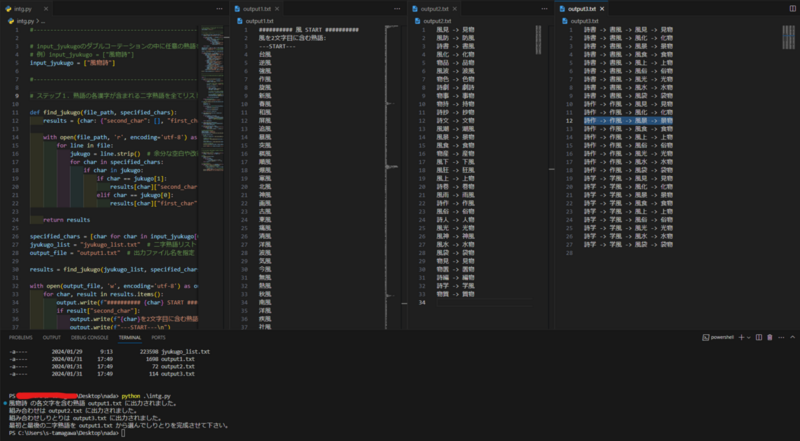Viewport: 800px width, 441px height.
Task: Click the vertical scrollbar of the output1.txt editor
Action: [x=403, y=177]
